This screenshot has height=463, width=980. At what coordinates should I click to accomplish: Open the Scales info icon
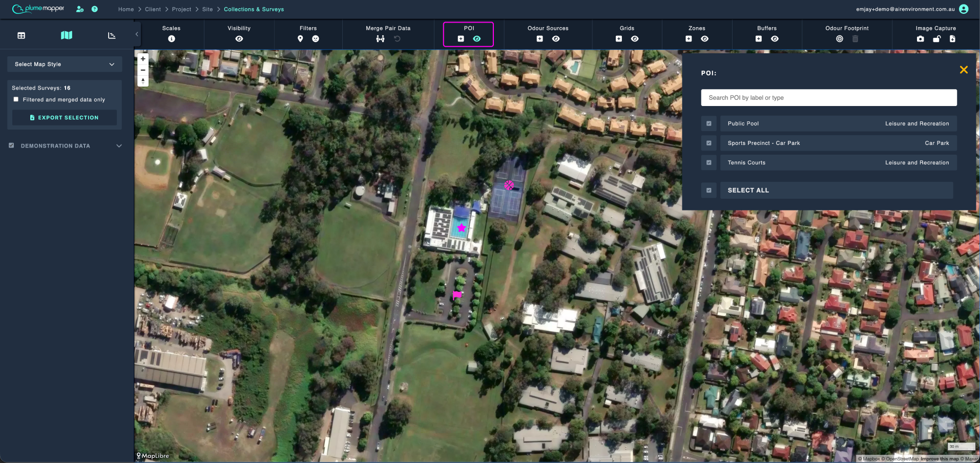tap(171, 39)
